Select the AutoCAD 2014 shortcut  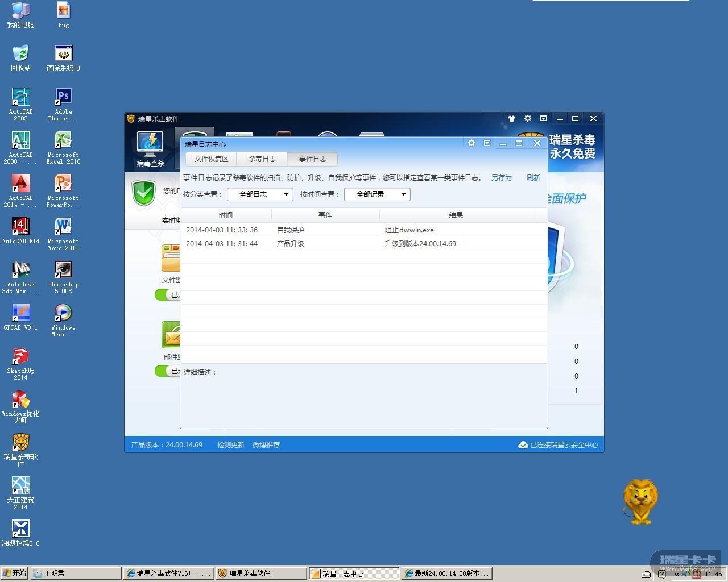[20, 191]
